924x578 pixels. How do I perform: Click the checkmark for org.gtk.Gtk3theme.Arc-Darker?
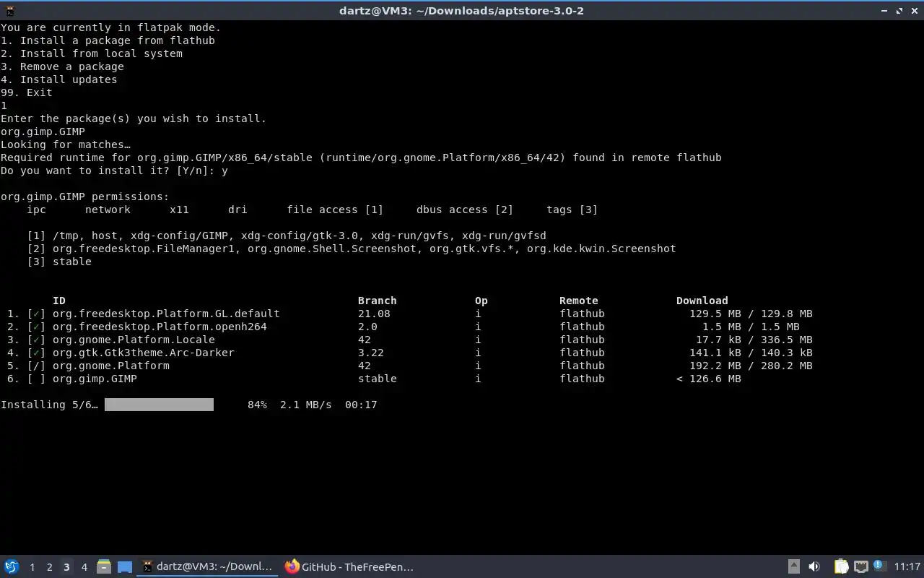[x=36, y=353]
